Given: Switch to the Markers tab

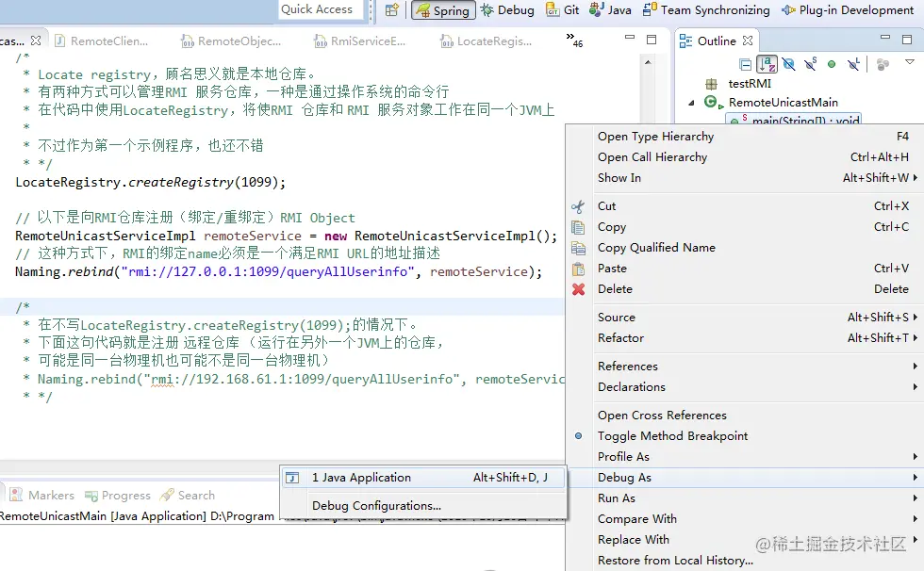Looking at the screenshot, I should click(x=41, y=495).
